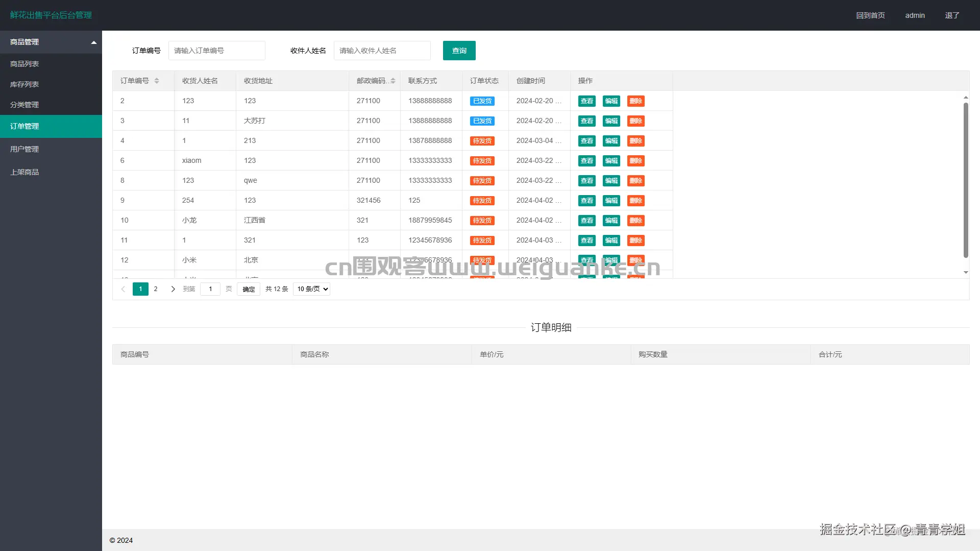
Task: View order 8 with 查看 button
Action: point(587,181)
